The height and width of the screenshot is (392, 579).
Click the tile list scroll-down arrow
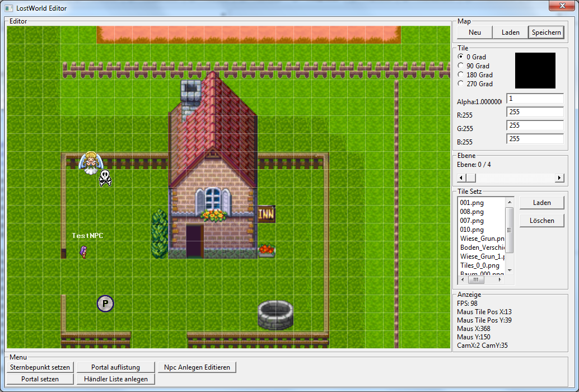click(x=510, y=270)
